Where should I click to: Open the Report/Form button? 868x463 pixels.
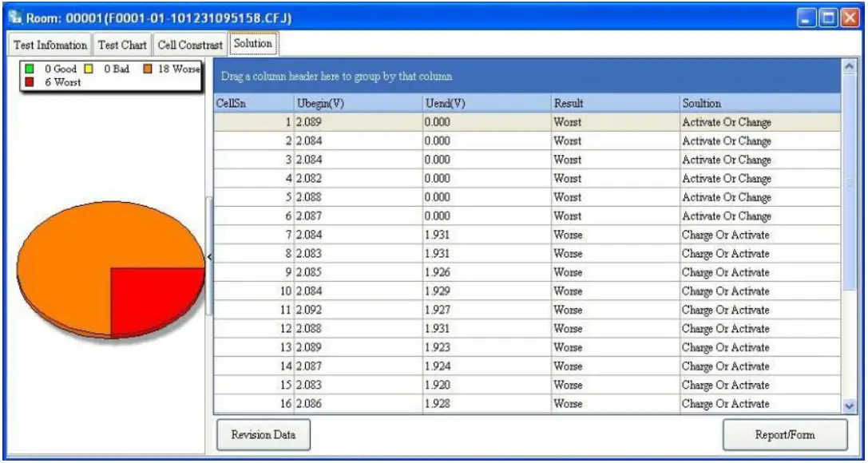785,435
